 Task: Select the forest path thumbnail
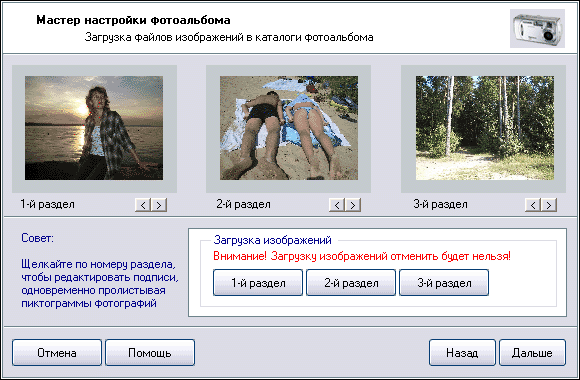485,128
